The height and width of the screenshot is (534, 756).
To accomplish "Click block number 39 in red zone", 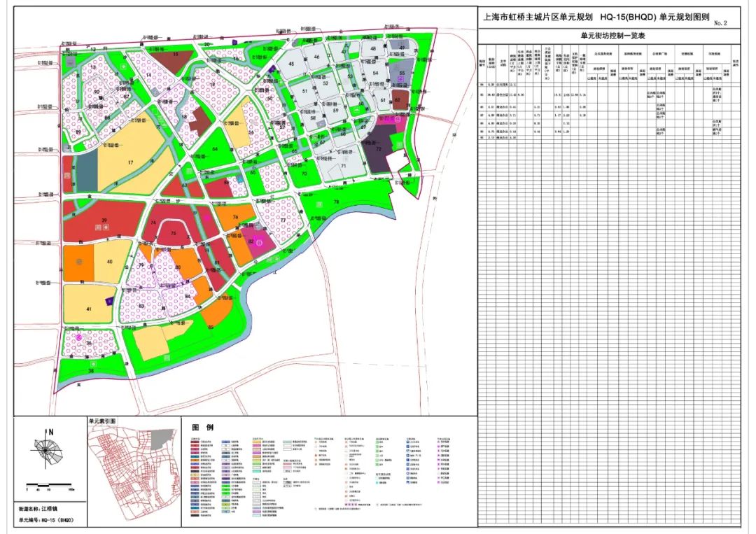I will pyautogui.click(x=104, y=220).
